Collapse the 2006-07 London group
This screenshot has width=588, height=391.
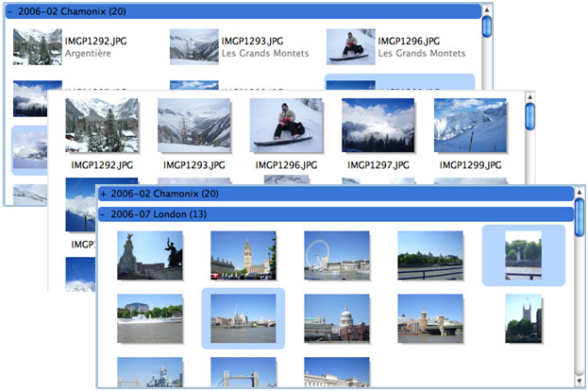[x=103, y=214]
